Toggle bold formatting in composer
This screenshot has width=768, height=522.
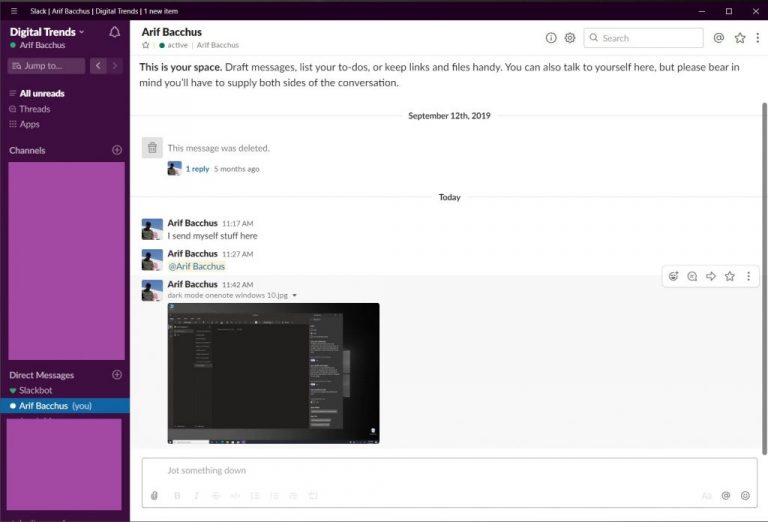177,496
